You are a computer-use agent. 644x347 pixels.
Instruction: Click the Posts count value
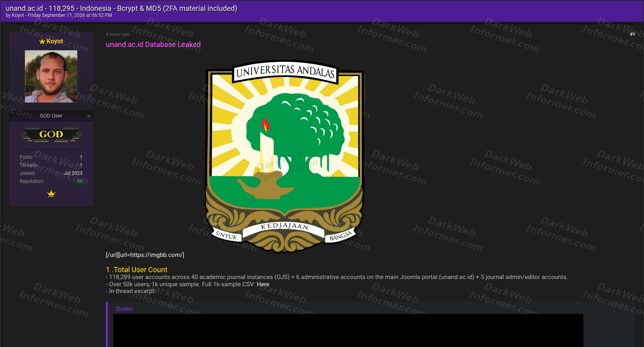pos(81,157)
